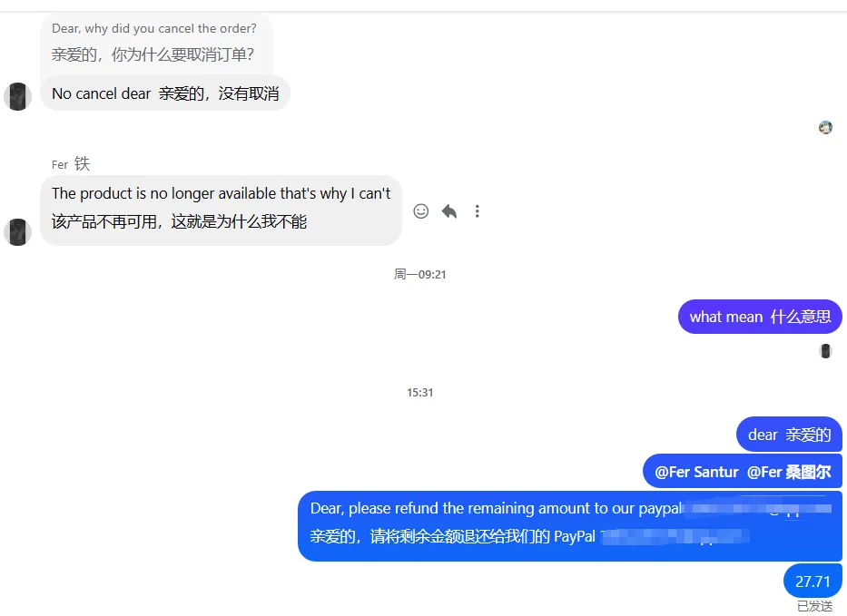Click the '15:31' timestamp
The height and width of the screenshot is (616, 847).
click(x=419, y=393)
